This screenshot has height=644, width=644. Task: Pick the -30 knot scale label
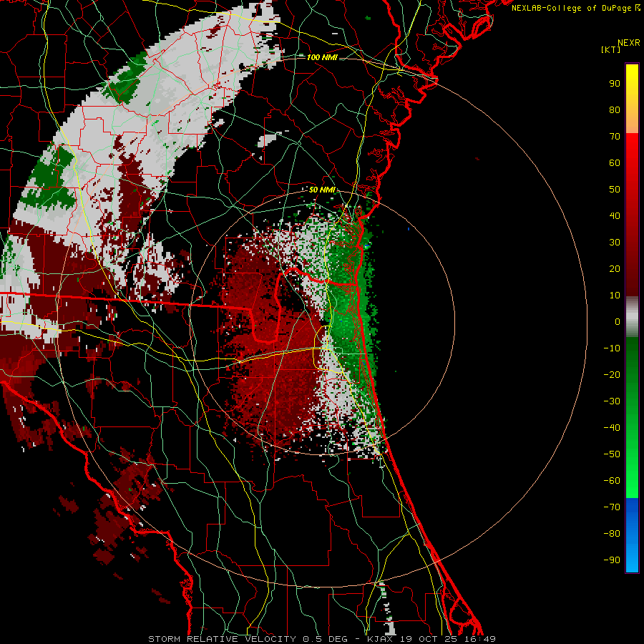coord(612,401)
